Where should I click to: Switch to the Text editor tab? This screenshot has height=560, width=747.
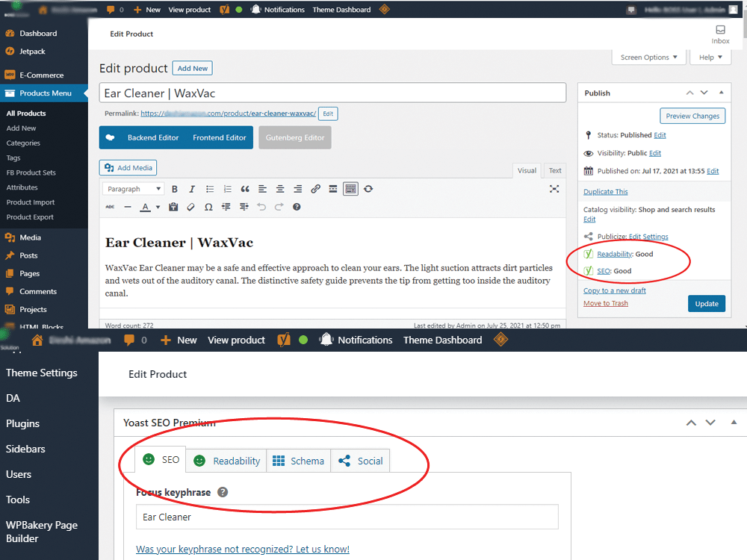554,170
